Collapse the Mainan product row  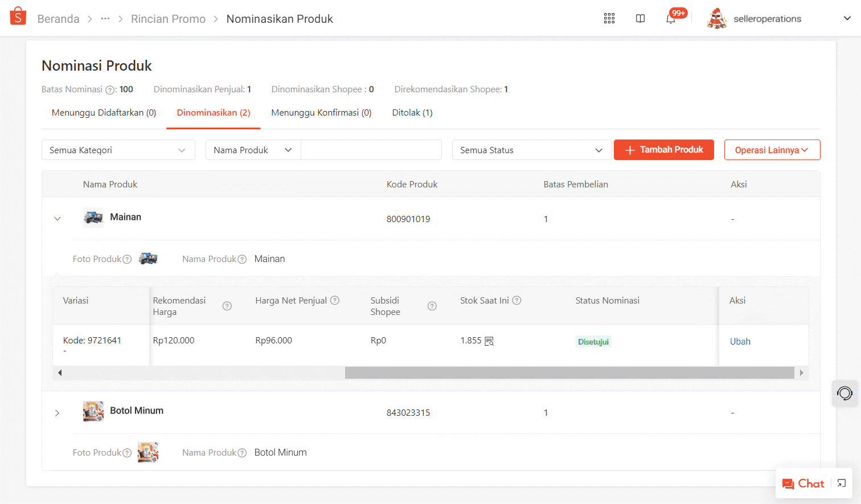[58, 219]
